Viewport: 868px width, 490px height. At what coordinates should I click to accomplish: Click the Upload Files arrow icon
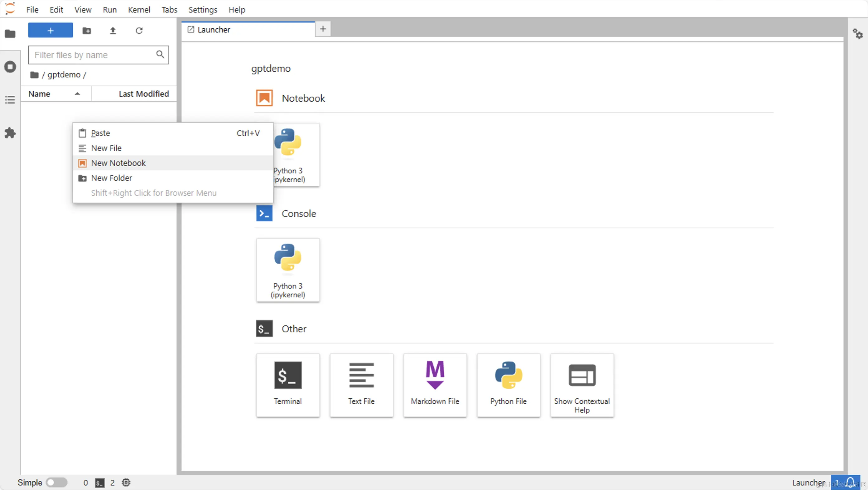(x=113, y=31)
